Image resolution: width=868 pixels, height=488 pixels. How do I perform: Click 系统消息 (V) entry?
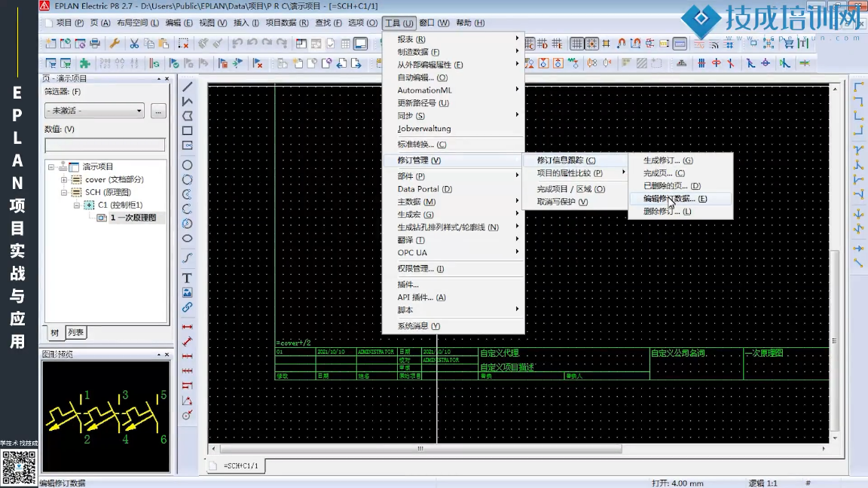click(454, 326)
